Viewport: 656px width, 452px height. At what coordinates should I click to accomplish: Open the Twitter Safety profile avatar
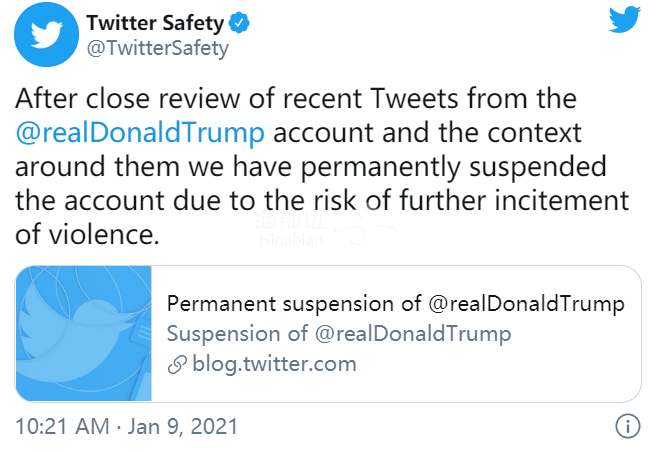[x=46, y=34]
